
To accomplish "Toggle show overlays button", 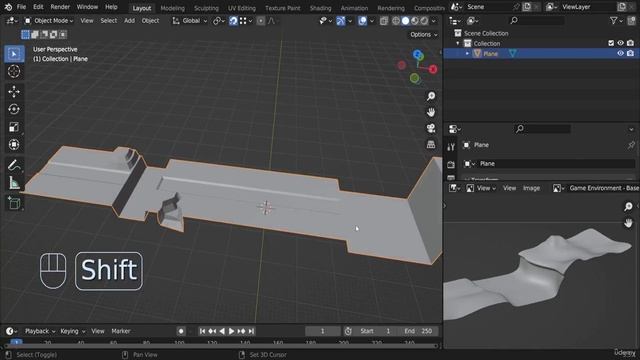I will (x=362, y=21).
